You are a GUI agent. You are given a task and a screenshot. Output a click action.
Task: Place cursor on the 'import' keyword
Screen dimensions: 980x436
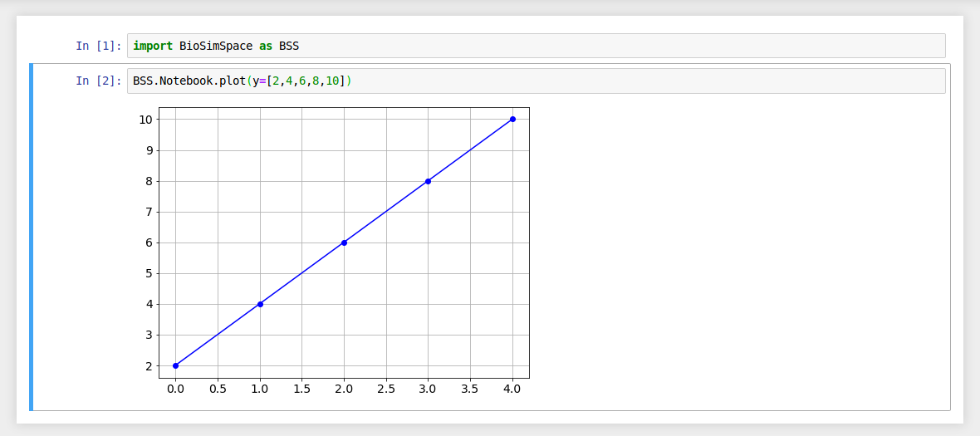tap(152, 46)
